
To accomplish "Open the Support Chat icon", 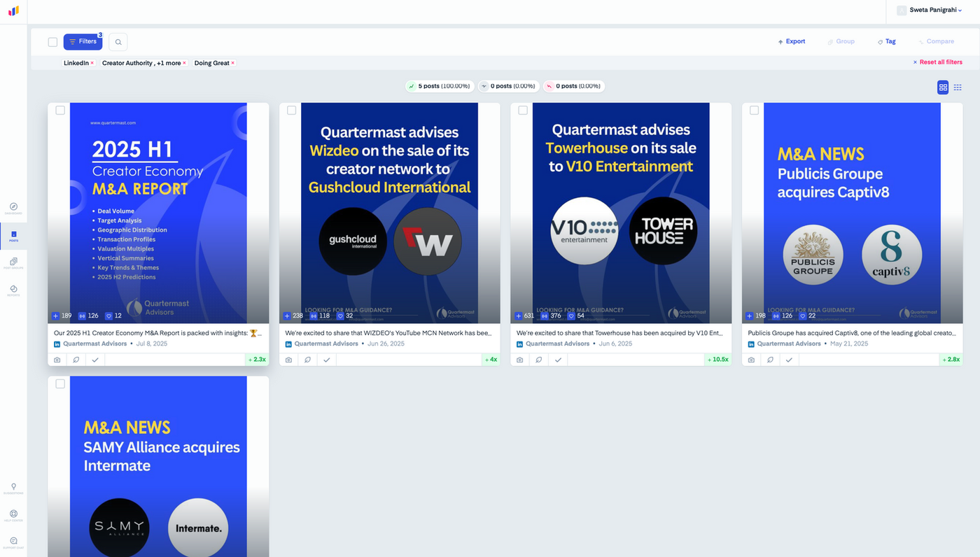I will point(13,542).
